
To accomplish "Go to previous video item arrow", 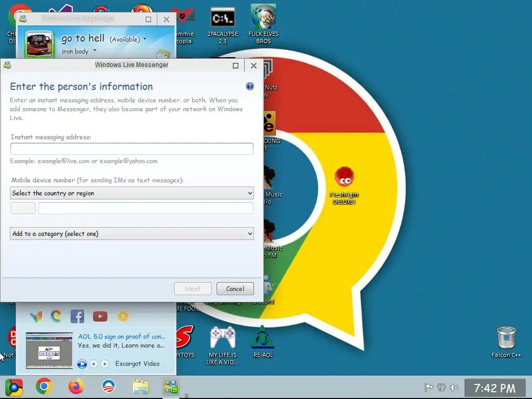I will (x=94, y=364).
